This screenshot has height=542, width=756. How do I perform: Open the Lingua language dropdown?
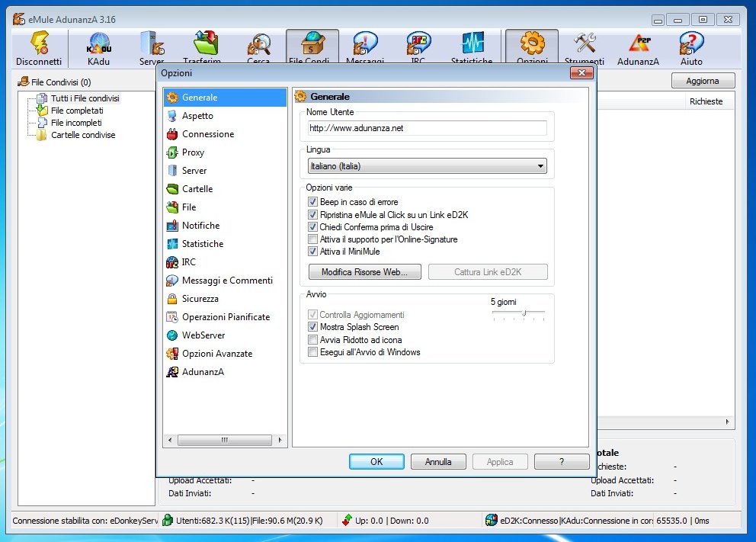pyautogui.click(x=427, y=165)
